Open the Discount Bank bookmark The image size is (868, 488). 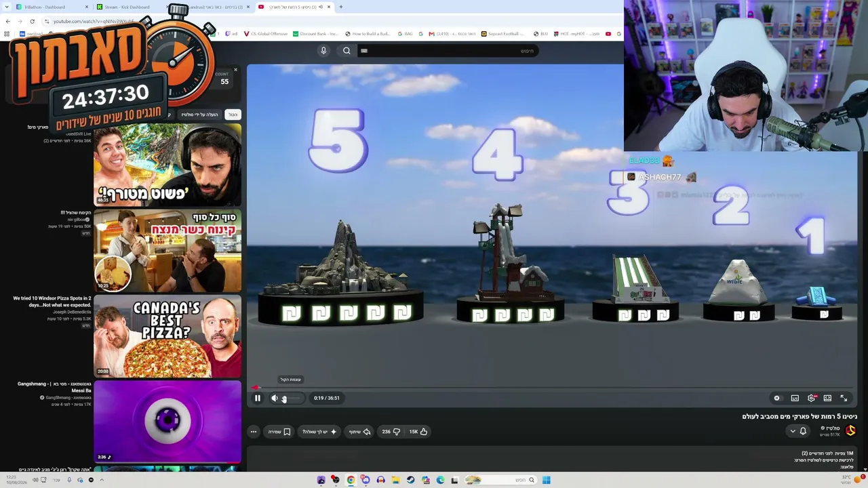coord(315,33)
